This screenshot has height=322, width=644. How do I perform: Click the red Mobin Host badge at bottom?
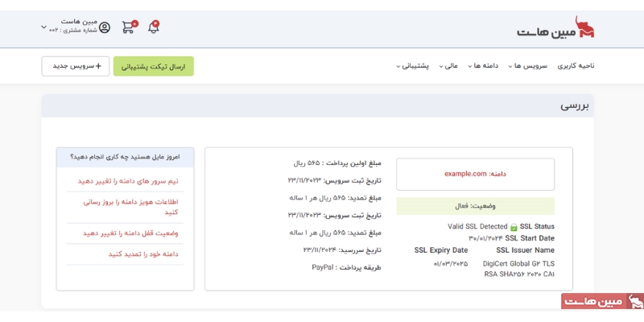click(601, 301)
